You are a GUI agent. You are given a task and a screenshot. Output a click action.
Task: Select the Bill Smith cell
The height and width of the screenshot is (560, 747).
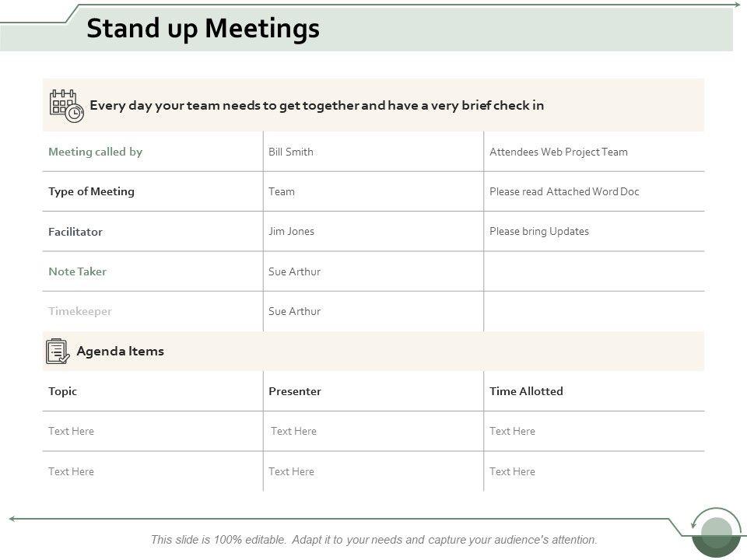(x=291, y=152)
